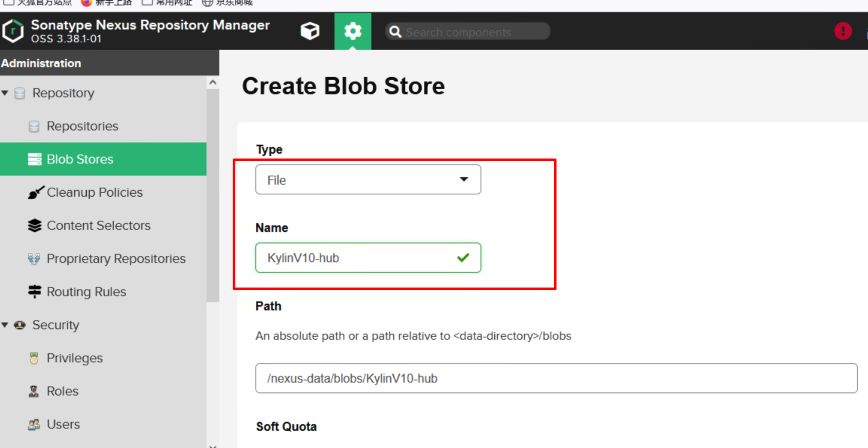Click the Roles person icon
868x448 pixels.
(x=34, y=391)
